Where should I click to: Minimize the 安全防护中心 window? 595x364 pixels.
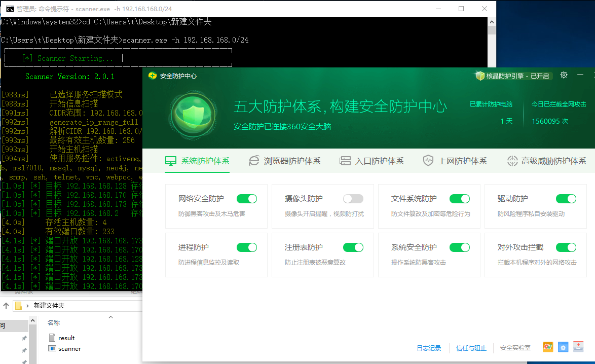pos(580,75)
